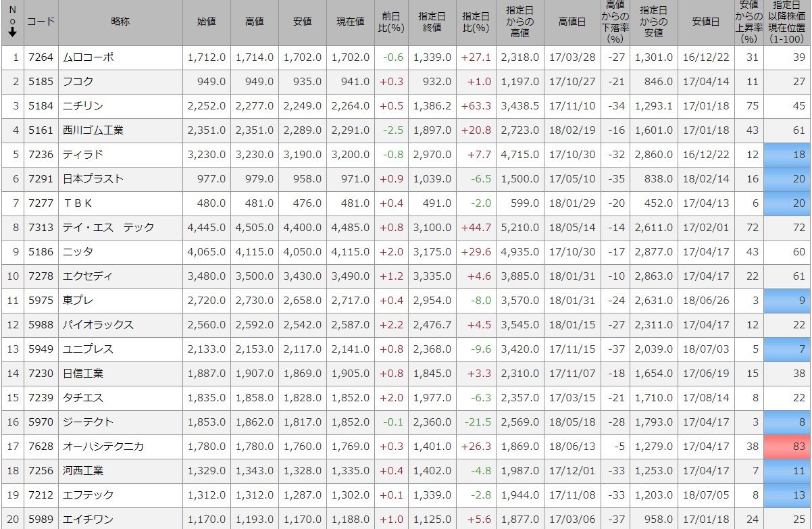The height and width of the screenshot is (529, 812).
Task: Click the 安値 column header
Action: pos(303,21)
